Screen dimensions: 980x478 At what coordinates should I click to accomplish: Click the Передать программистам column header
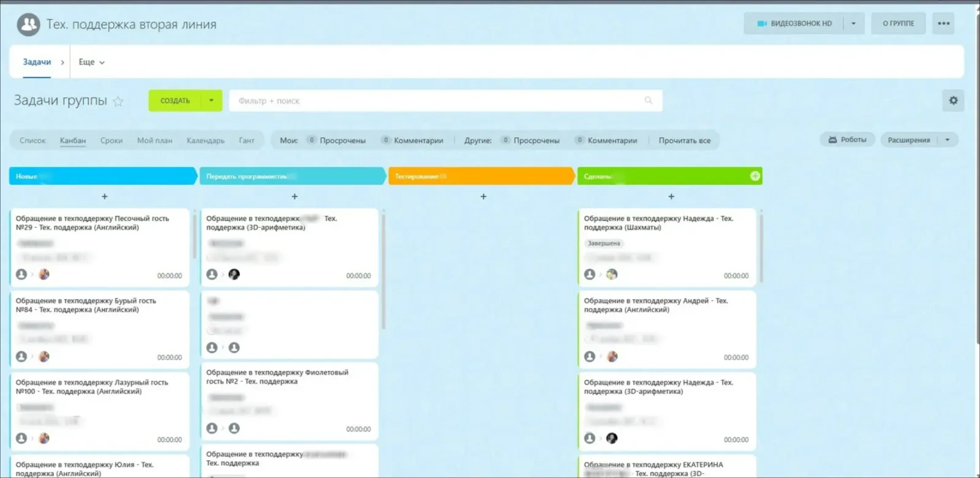[x=292, y=176]
